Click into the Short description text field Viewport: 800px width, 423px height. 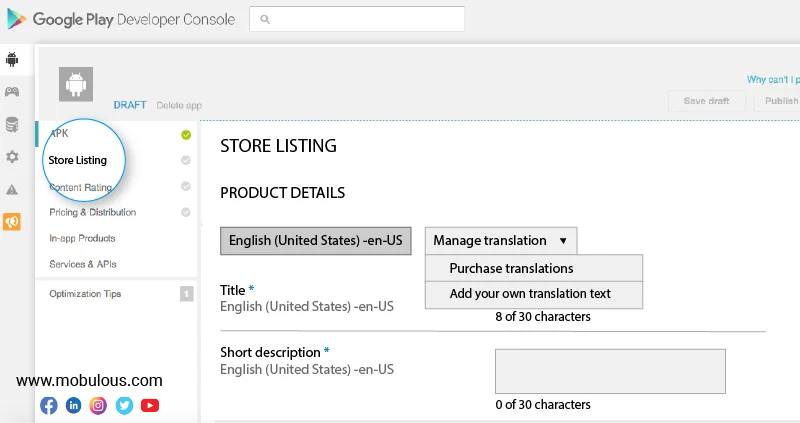pos(609,371)
